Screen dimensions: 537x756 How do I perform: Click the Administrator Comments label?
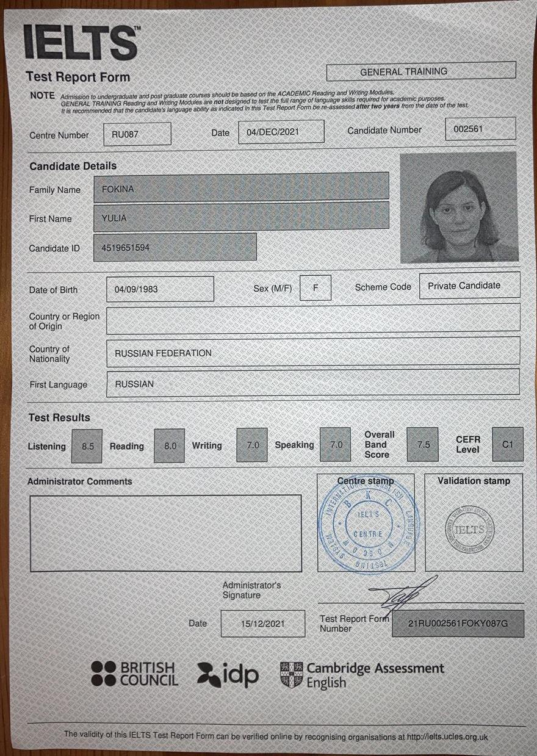[80, 481]
